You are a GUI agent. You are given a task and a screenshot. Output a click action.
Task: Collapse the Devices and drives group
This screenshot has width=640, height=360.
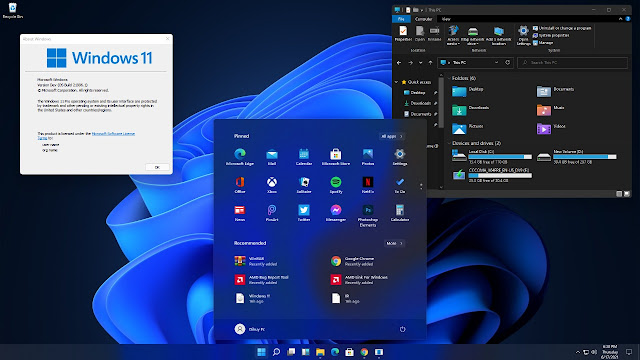pos(449,143)
